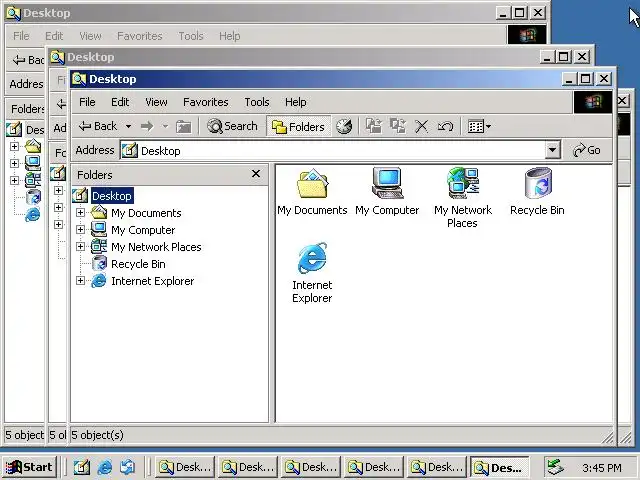Click the Undo toolbar icon
The height and width of the screenshot is (480, 640).
445,127
